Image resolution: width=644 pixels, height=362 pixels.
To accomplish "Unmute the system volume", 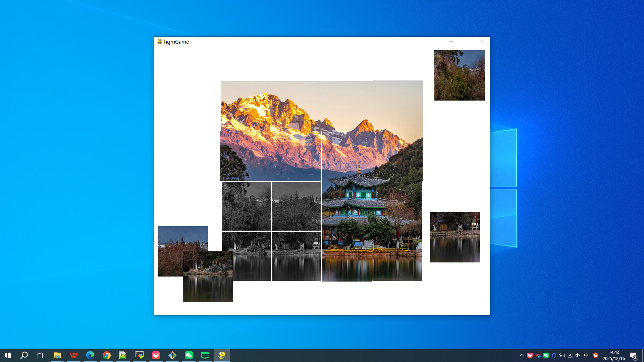I will click(578, 355).
